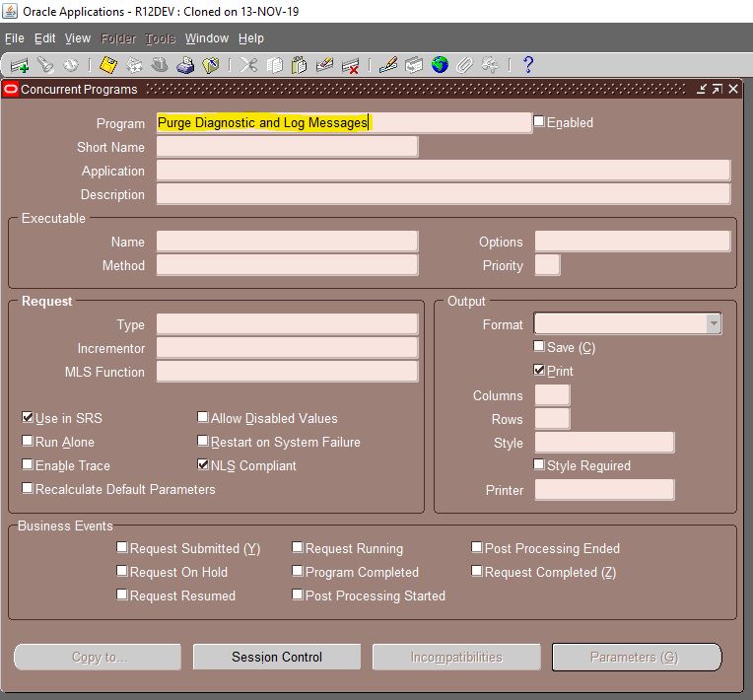The image size is (753, 700).
Task: Enable the Run Alone checkbox
Action: 28,441
